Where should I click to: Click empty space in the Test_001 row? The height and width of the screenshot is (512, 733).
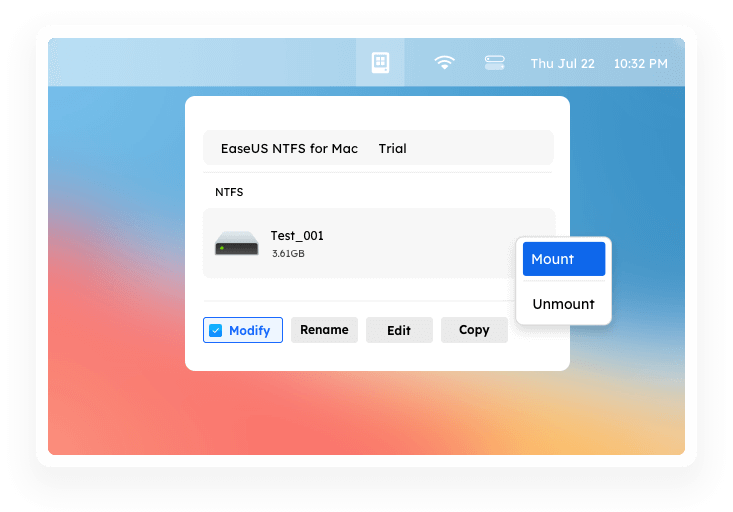(420, 243)
